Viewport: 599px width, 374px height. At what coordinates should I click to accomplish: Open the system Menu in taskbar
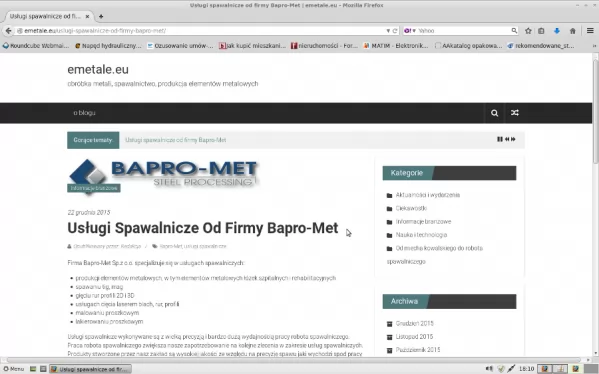(x=14, y=369)
